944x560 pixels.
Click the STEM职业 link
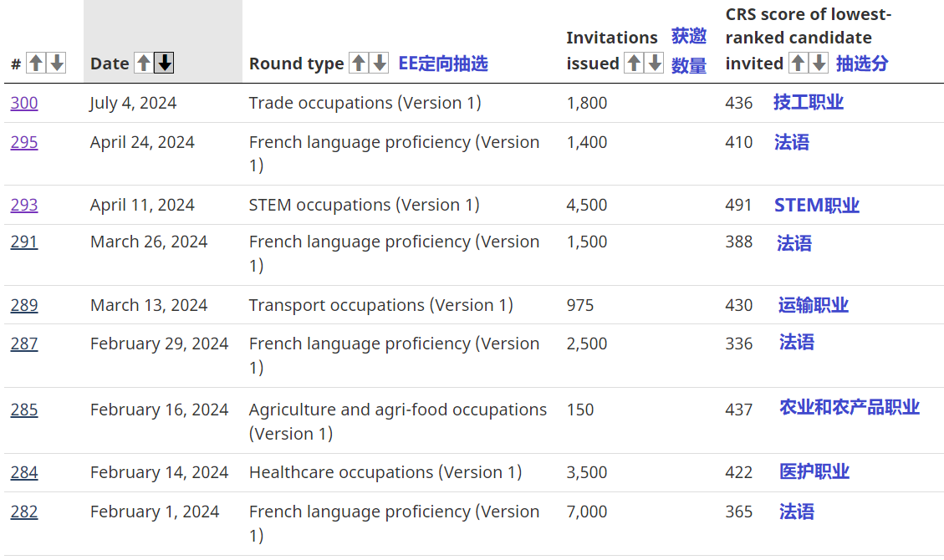[x=816, y=204]
